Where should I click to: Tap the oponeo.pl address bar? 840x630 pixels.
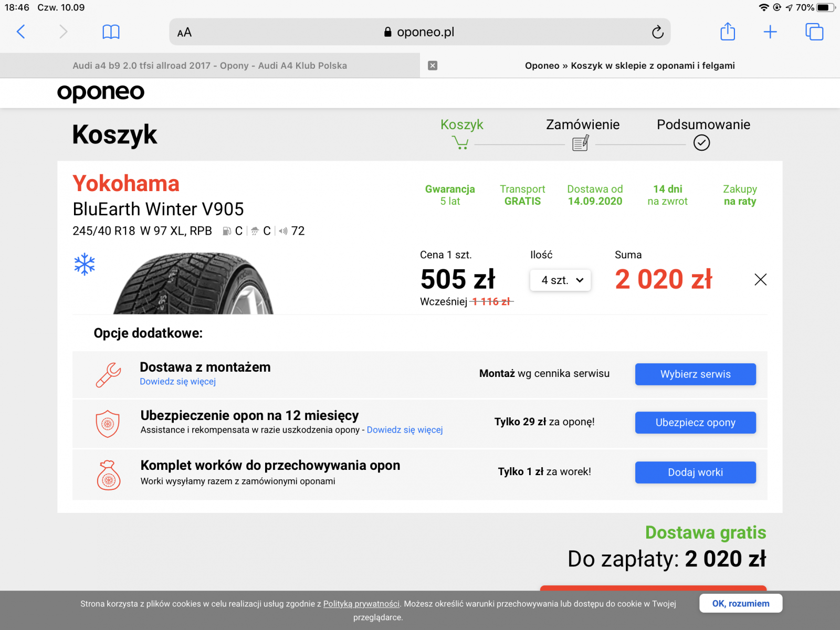pyautogui.click(x=419, y=32)
